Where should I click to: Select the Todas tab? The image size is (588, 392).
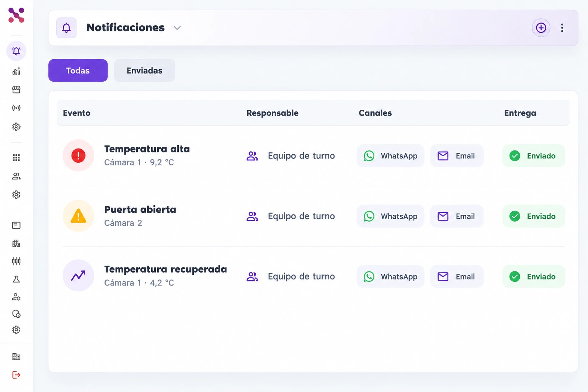pos(78,70)
